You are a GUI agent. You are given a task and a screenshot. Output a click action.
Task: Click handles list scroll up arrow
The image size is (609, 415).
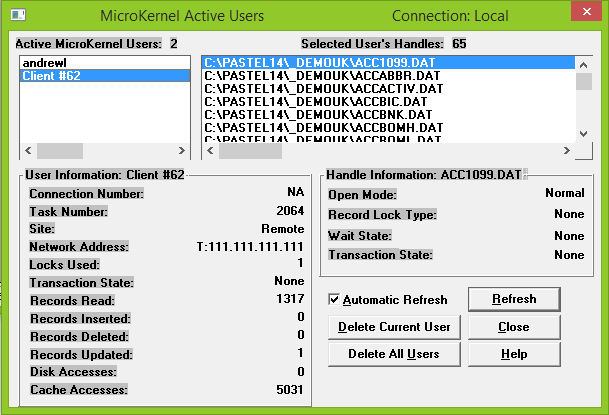pyautogui.click(x=583, y=65)
